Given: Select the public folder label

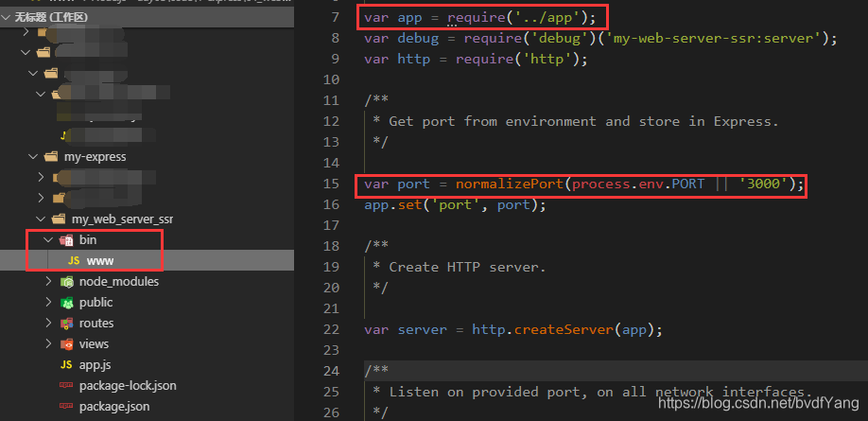Looking at the screenshot, I should (95, 303).
